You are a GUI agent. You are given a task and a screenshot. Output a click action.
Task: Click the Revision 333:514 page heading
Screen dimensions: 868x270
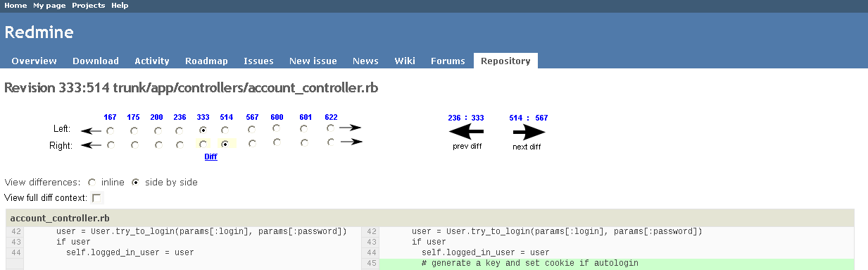191,88
